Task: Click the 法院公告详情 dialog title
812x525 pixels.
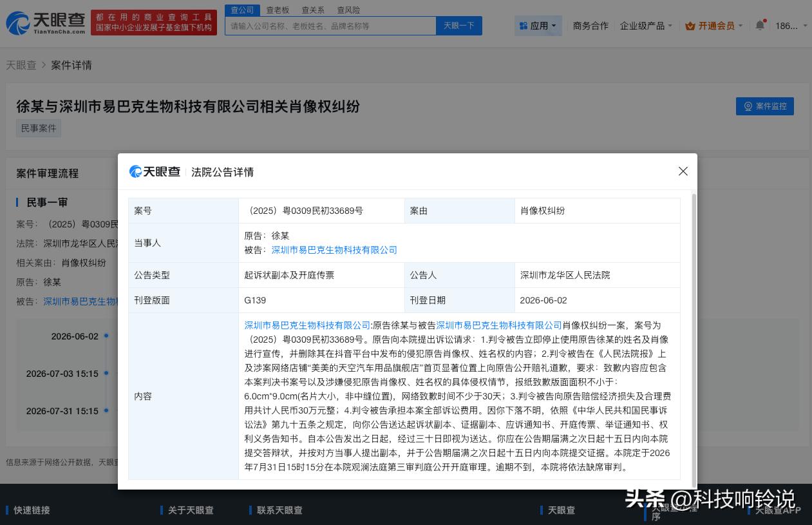Action: [222, 172]
